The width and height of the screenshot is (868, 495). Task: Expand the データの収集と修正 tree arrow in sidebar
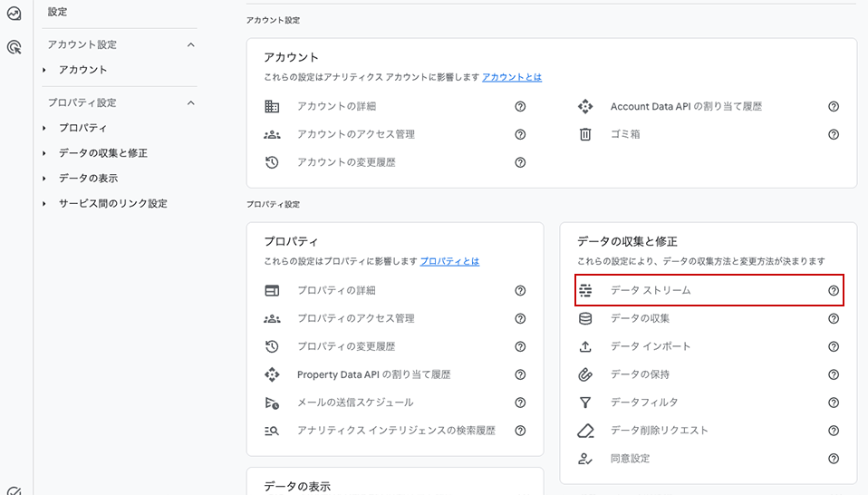pos(44,153)
